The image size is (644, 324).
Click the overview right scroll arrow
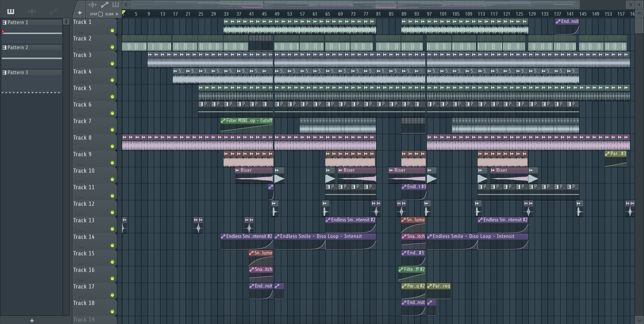[x=630, y=4]
